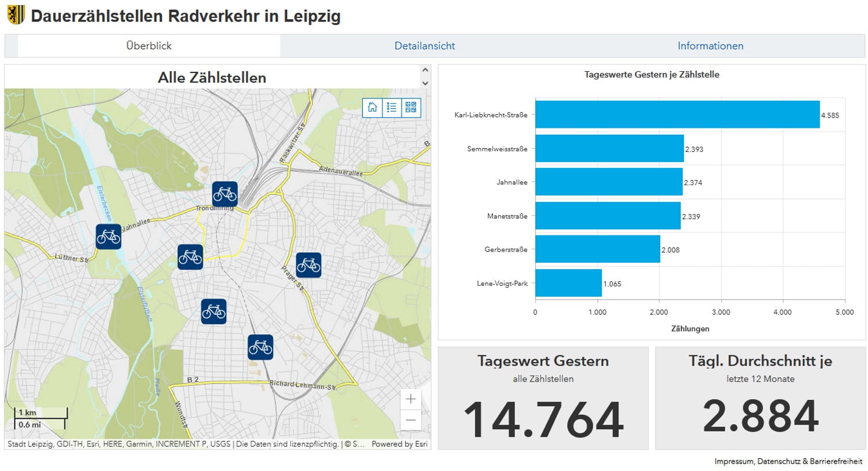Open the map legend list icon

click(392, 108)
